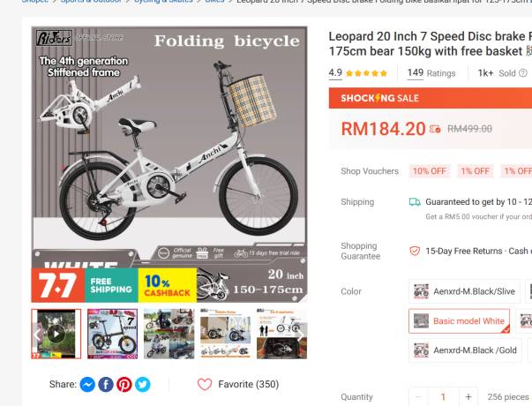Click the Favorite heart icon
Screen dimensions: 532x406
[205, 384]
